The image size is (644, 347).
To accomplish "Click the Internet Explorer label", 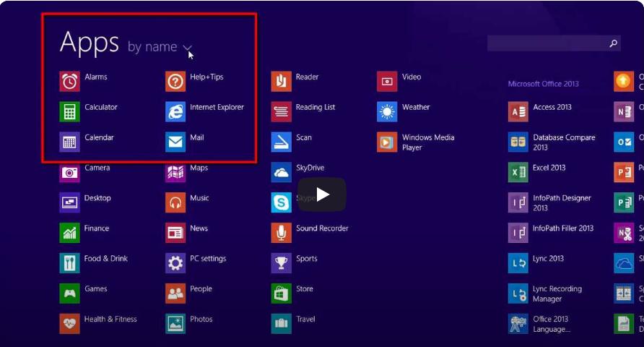I will point(217,107).
